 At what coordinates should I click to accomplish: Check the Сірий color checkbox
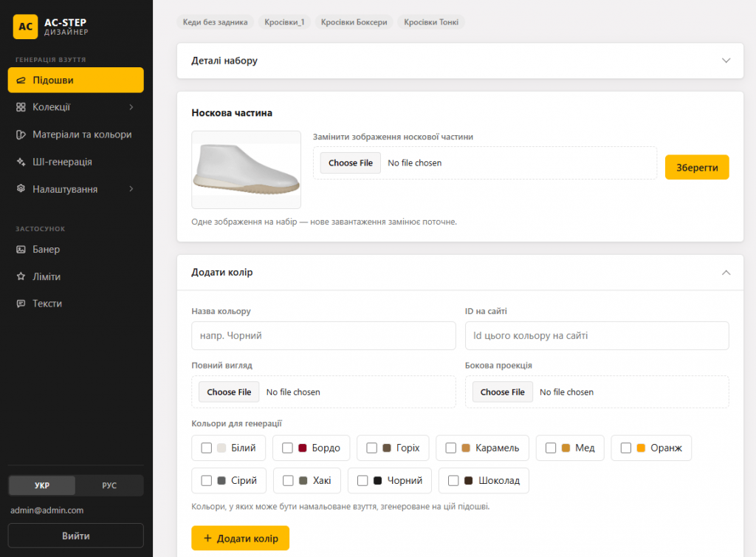(207, 481)
